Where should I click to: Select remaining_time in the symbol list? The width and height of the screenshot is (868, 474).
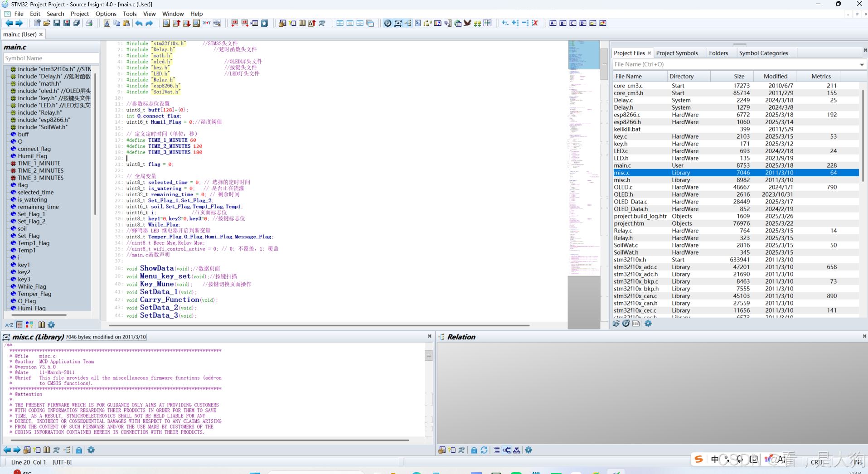pyautogui.click(x=38, y=207)
